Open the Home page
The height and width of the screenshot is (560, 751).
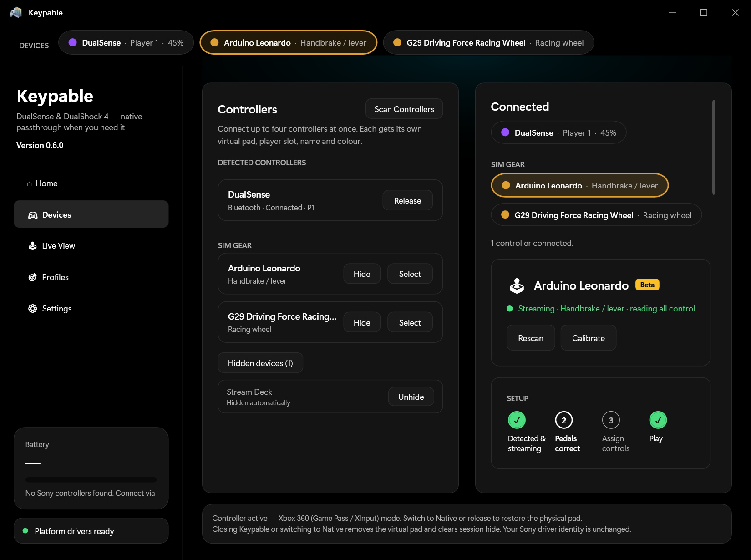(x=91, y=183)
